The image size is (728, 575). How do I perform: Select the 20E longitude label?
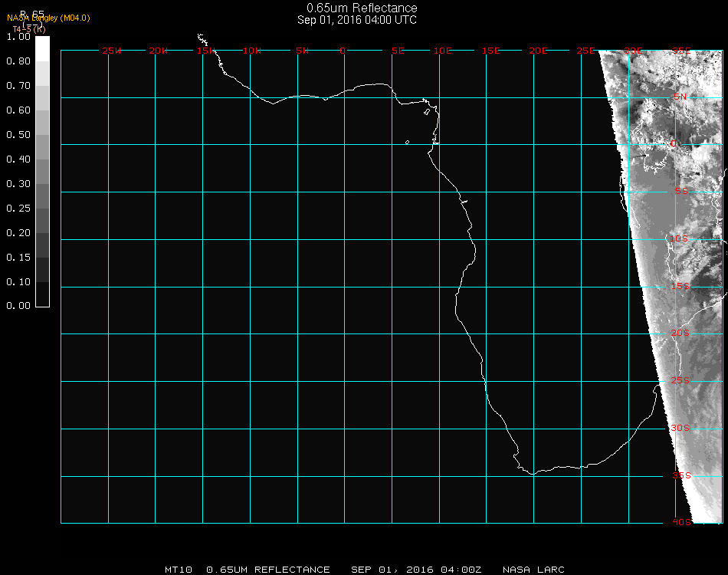pyautogui.click(x=538, y=51)
